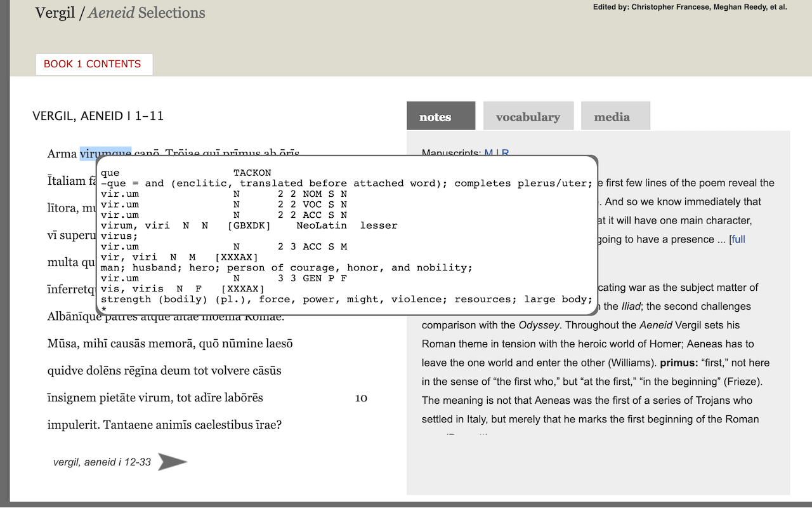The width and height of the screenshot is (812, 508).
Task: Switch to the vocabulary tab
Action: [528, 116]
